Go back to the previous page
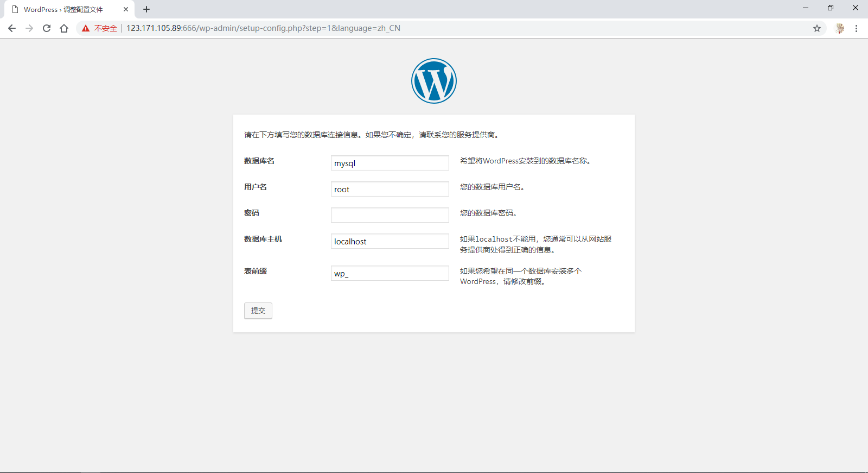Image resolution: width=868 pixels, height=473 pixels. [12, 28]
